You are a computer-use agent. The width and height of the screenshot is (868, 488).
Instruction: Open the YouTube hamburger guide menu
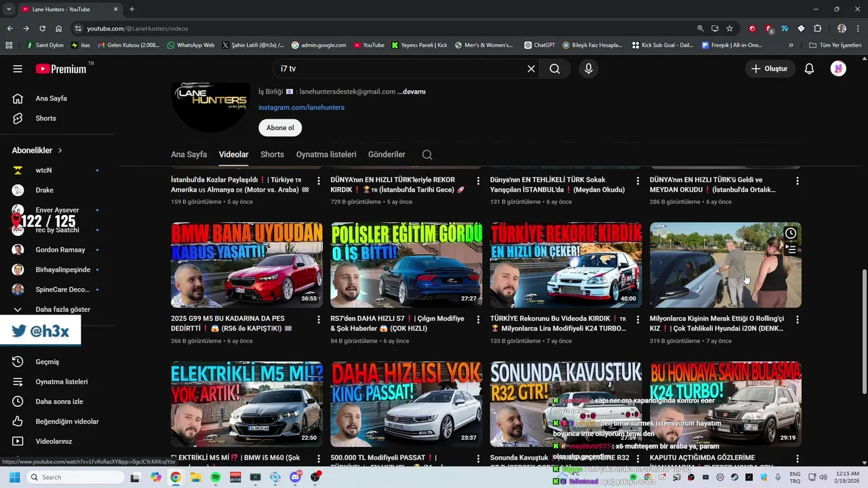pos(18,68)
